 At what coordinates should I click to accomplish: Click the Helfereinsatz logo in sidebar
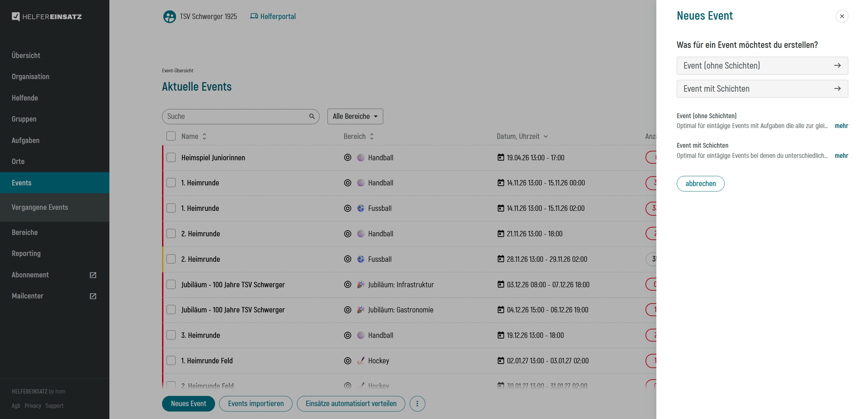[47, 17]
